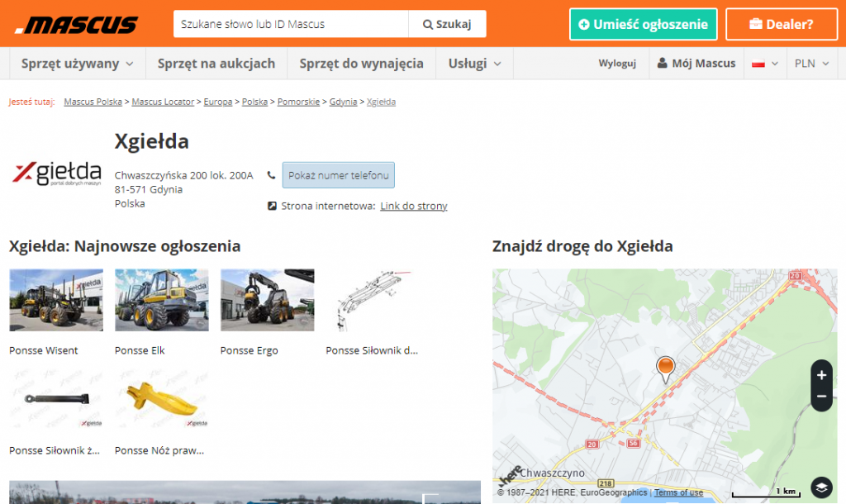Open the map Terms of use link
The height and width of the screenshot is (504, 846).
(678, 492)
